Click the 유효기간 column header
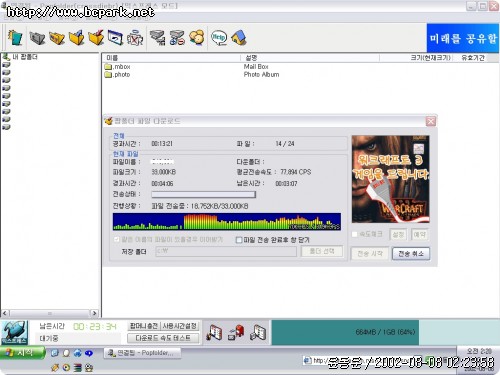Screen dimensions: 500x375 473,58
